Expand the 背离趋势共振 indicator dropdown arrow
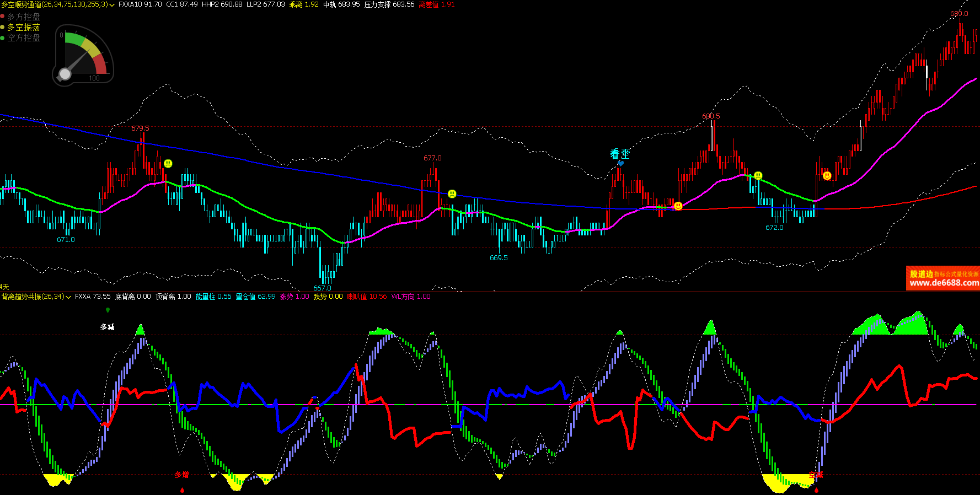This screenshot has width=980, height=495. [68, 297]
